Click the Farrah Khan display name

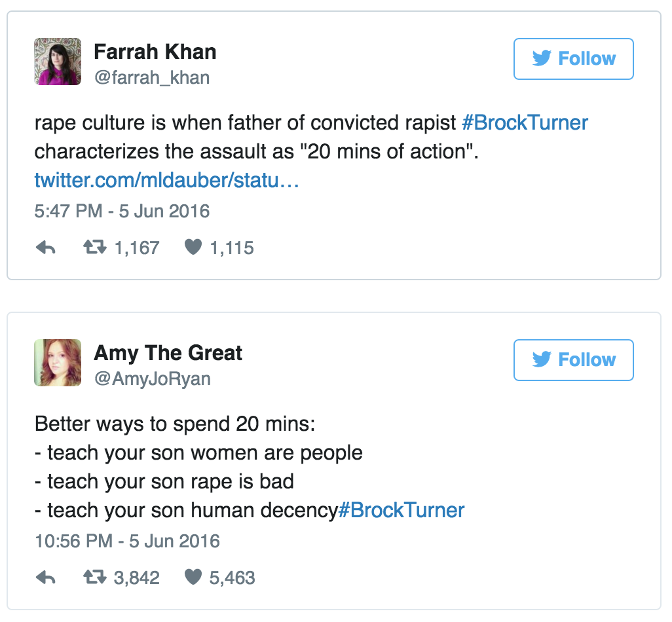(x=155, y=52)
